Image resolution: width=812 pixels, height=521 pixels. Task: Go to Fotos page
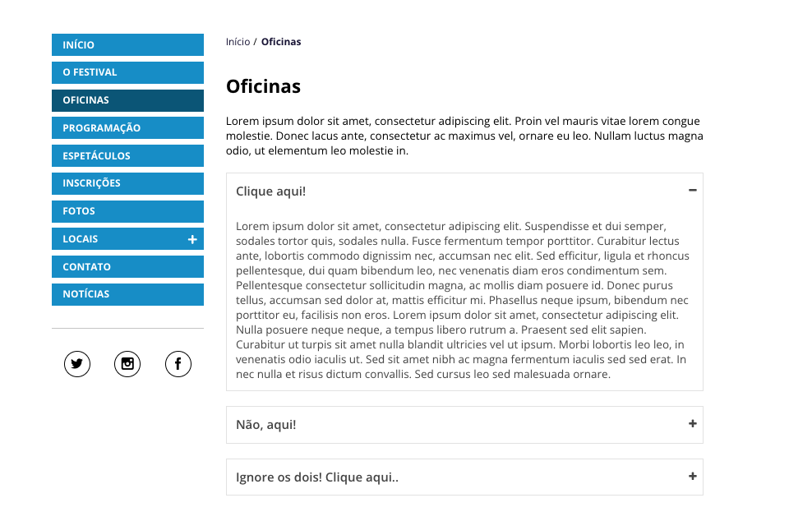[x=127, y=211]
